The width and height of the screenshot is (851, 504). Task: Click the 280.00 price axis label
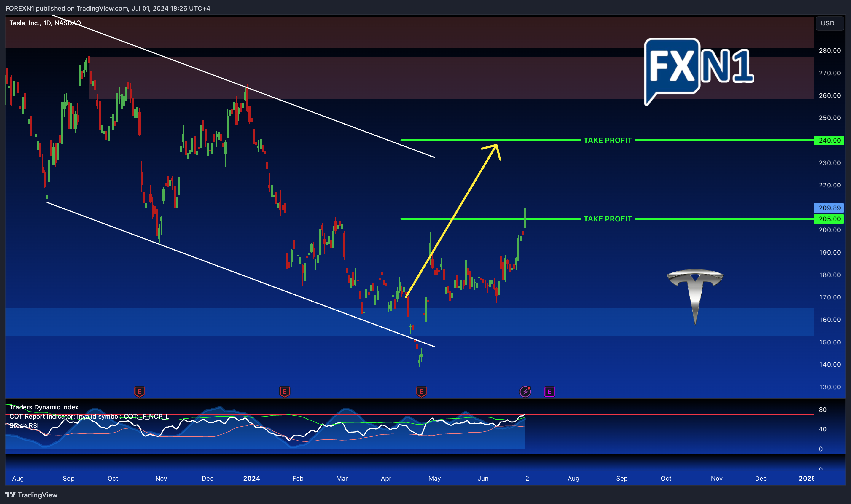pyautogui.click(x=830, y=50)
